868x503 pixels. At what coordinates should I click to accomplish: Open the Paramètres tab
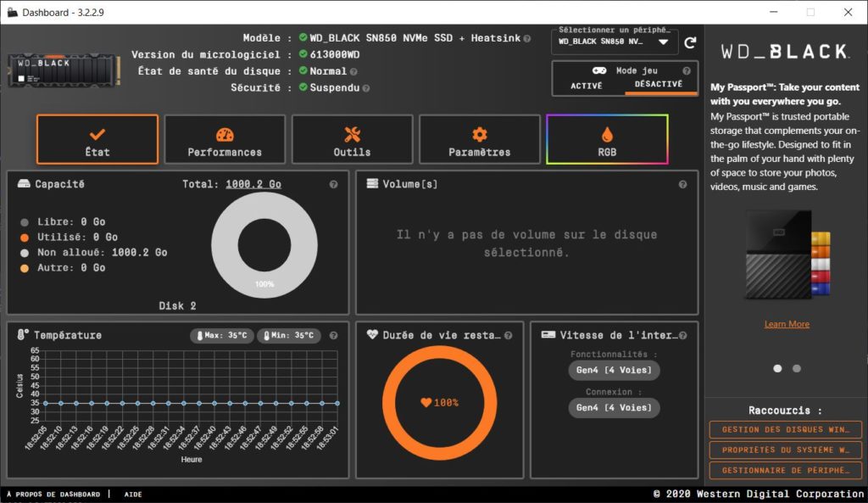480,140
